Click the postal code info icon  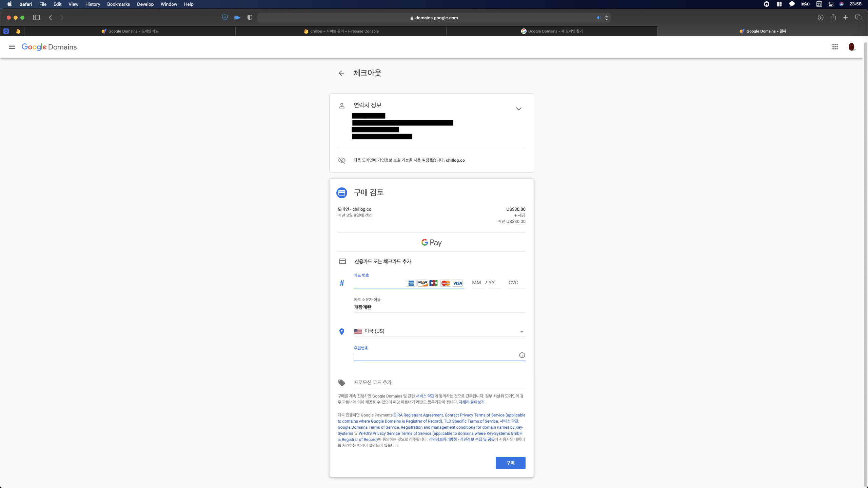coord(522,355)
